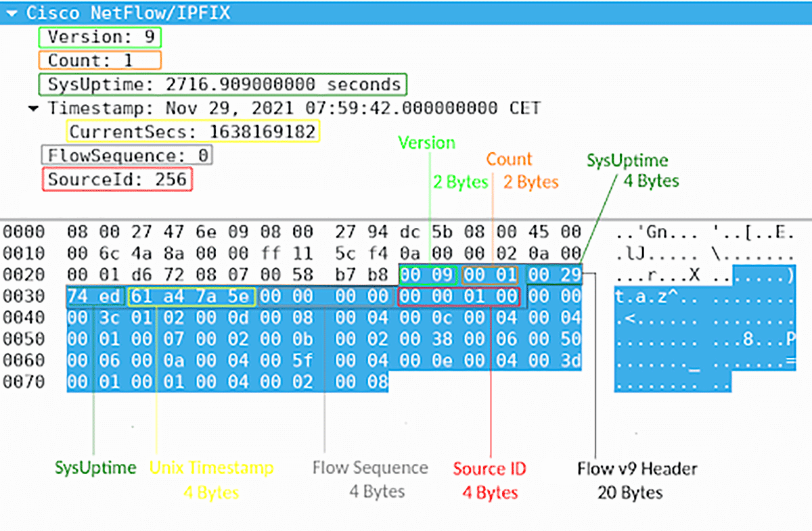Screen dimensions: 812x531
Task: Click the green-boxed Version bytes 00 09
Action: click(428, 273)
